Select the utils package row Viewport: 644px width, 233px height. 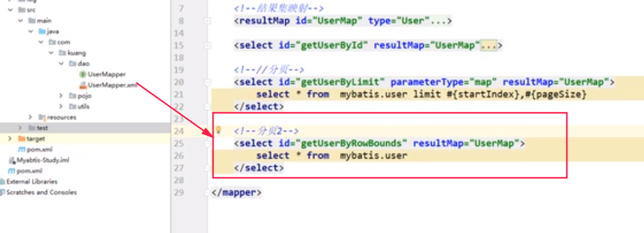(x=85, y=106)
